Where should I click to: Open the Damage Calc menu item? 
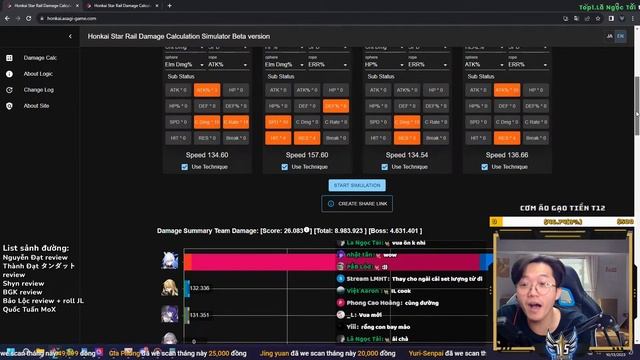click(x=40, y=58)
